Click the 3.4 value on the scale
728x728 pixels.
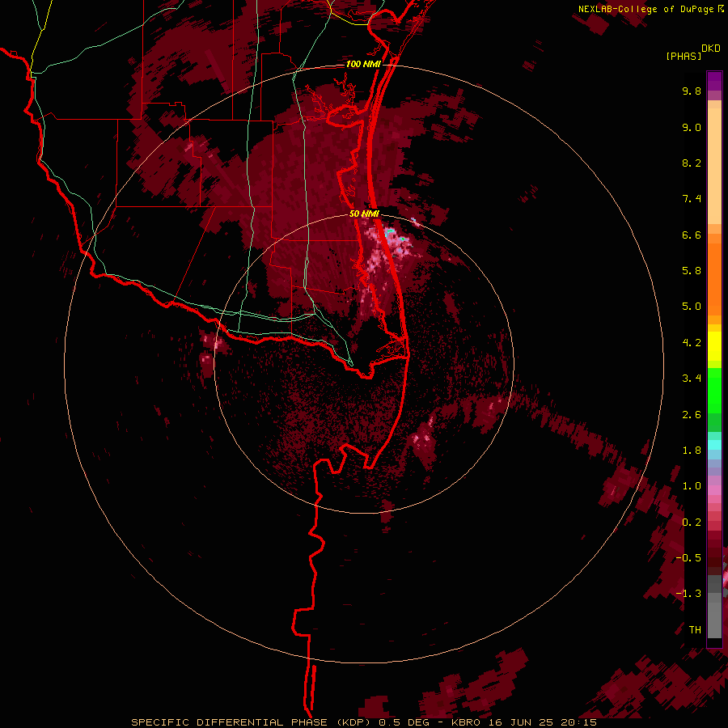[x=692, y=379]
